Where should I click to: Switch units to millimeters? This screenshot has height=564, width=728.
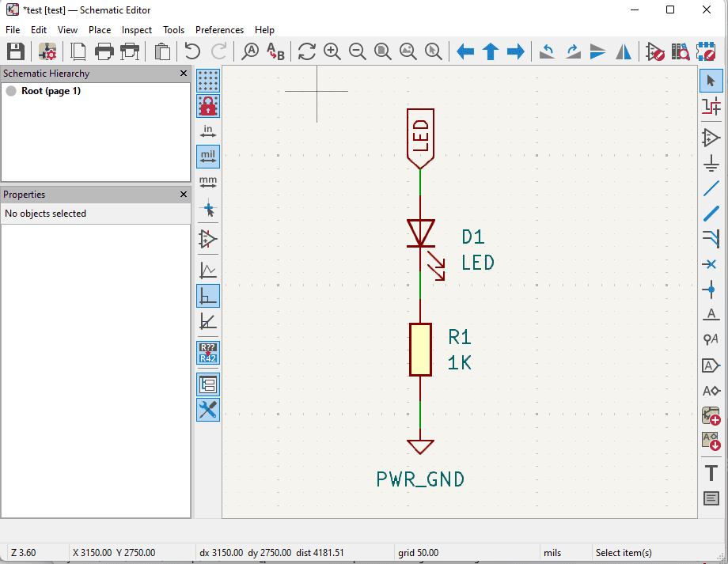pos(208,182)
